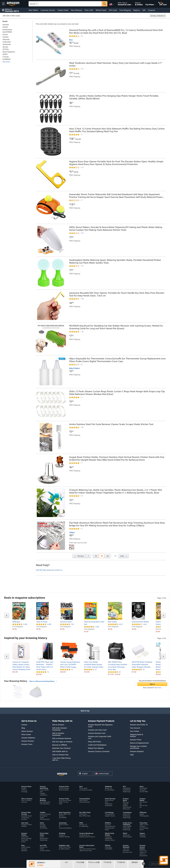This screenshot has height=868, width=170.
Task: Click the Amazon logo in header
Action: pyautogui.click(x=13, y=3)
